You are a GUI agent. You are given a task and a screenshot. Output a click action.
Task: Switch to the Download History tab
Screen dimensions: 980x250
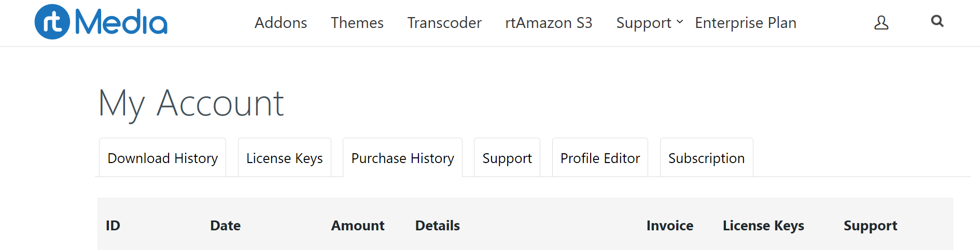point(162,158)
